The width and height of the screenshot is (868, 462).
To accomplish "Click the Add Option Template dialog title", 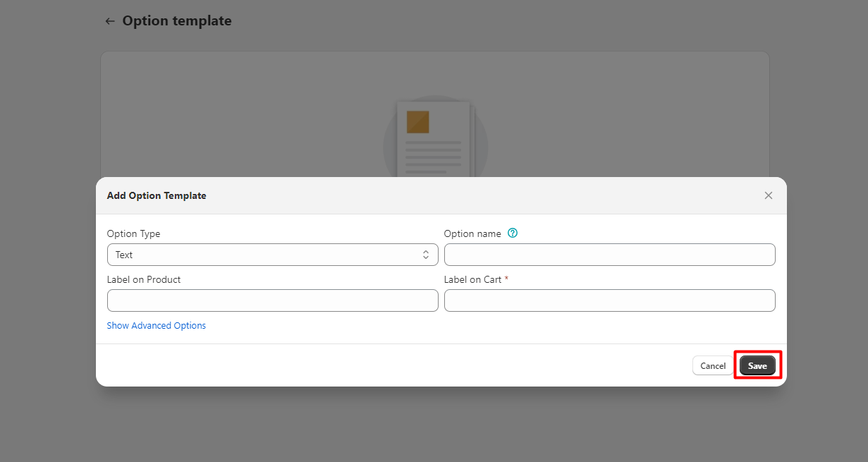I will tap(157, 195).
